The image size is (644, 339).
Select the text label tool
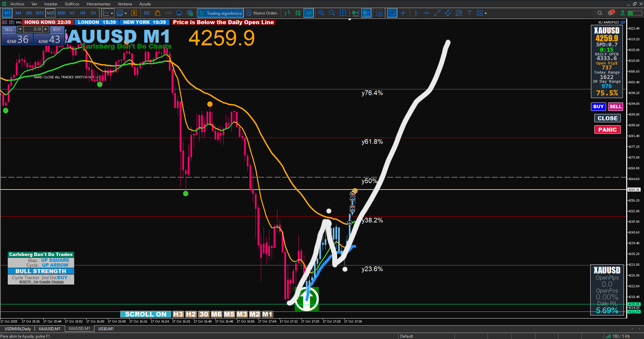469,13
